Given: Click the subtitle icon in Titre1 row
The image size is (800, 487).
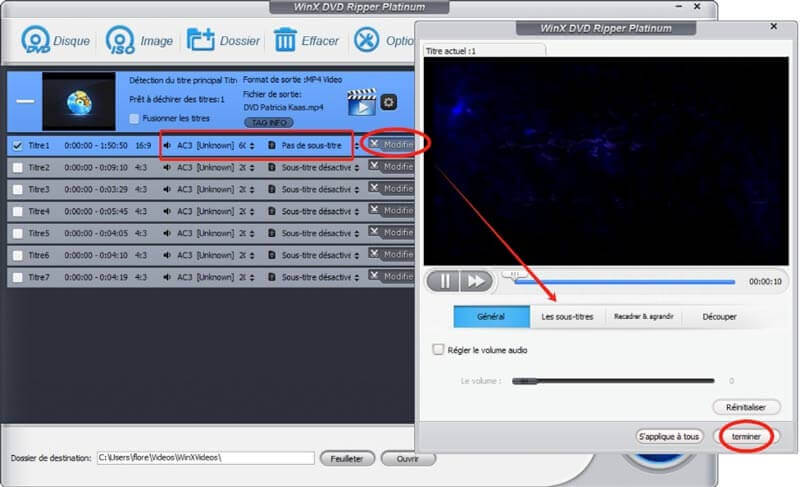Looking at the screenshot, I should pos(271,146).
